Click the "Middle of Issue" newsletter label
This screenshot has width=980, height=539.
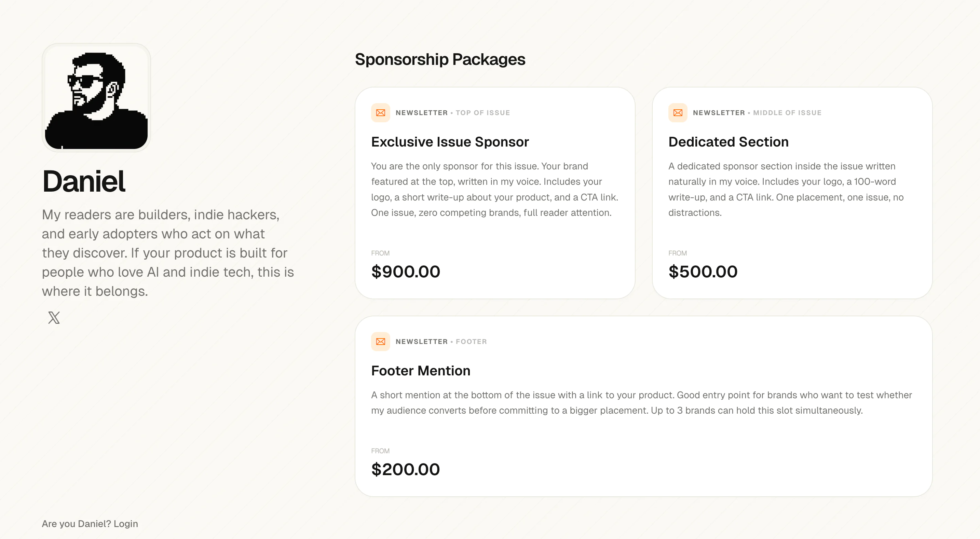click(x=787, y=113)
